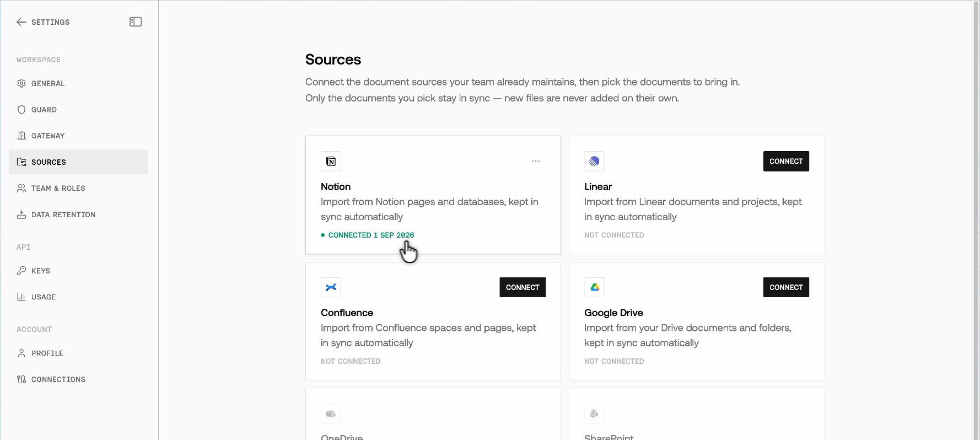
Task: Click the Workspace section label
Action: (x=39, y=60)
